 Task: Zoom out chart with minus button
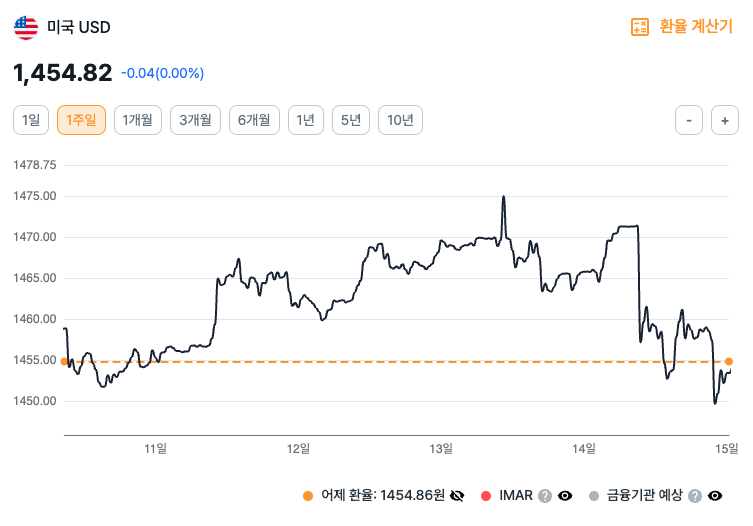tap(689, 121)
